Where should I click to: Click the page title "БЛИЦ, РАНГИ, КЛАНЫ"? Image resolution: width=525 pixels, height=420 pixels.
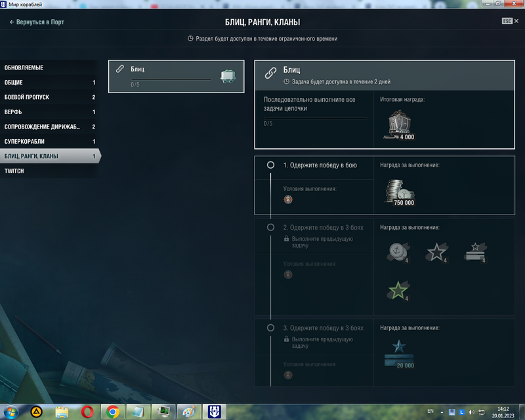coord(262,22)
